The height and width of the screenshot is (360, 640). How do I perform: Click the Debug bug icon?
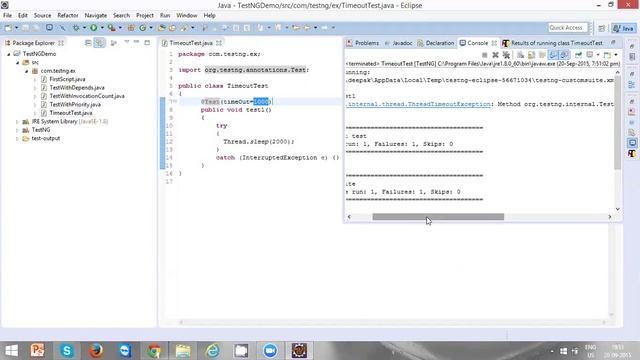tap(76, 28)
